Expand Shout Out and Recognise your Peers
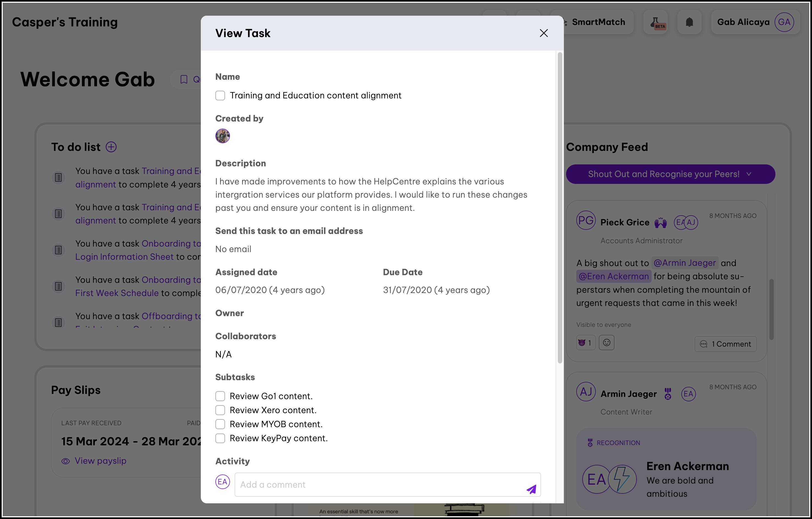This screenshot has height=519, width=812. [670, 174]
